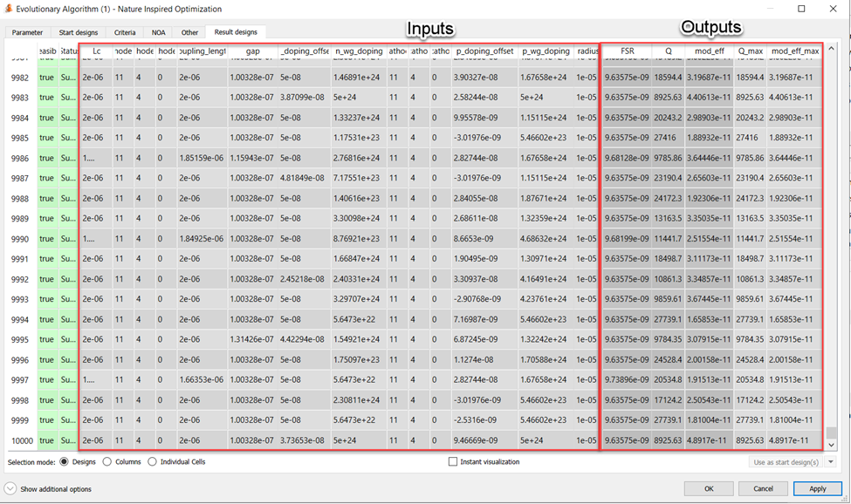Click FSR value 9.73896e-09 in row 9997
This screenshot has height=504, width=851.
[627, 380]
